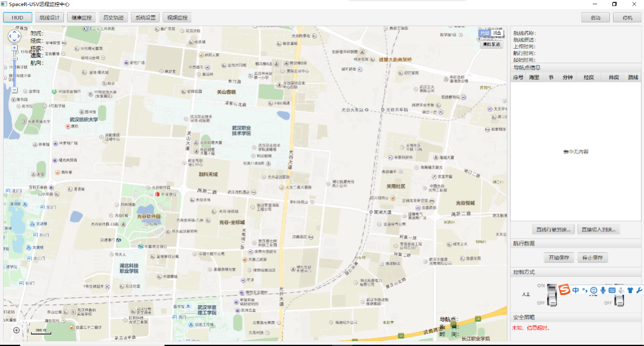Click 开始保存 to start saving data
This screenshot has width=644, height=346.
[x=559, y=258]
